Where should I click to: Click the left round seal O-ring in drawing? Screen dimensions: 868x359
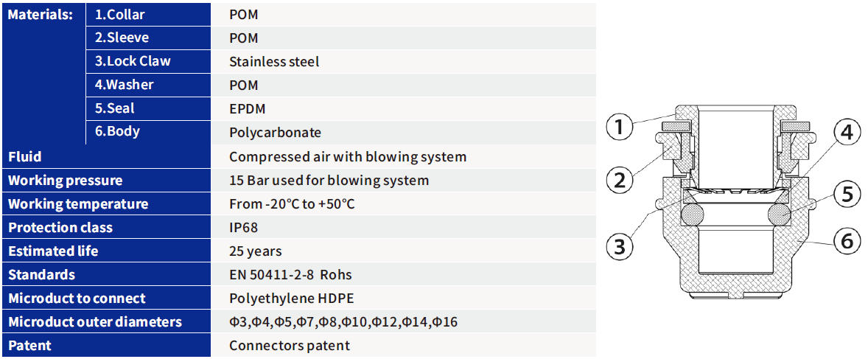(691, 215)
